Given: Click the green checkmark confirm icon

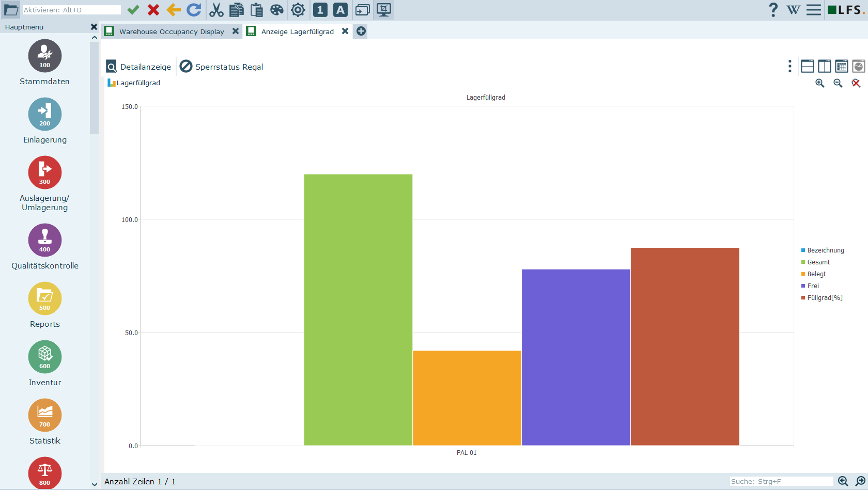Looking at the screenshot, I should click(133, 10).
